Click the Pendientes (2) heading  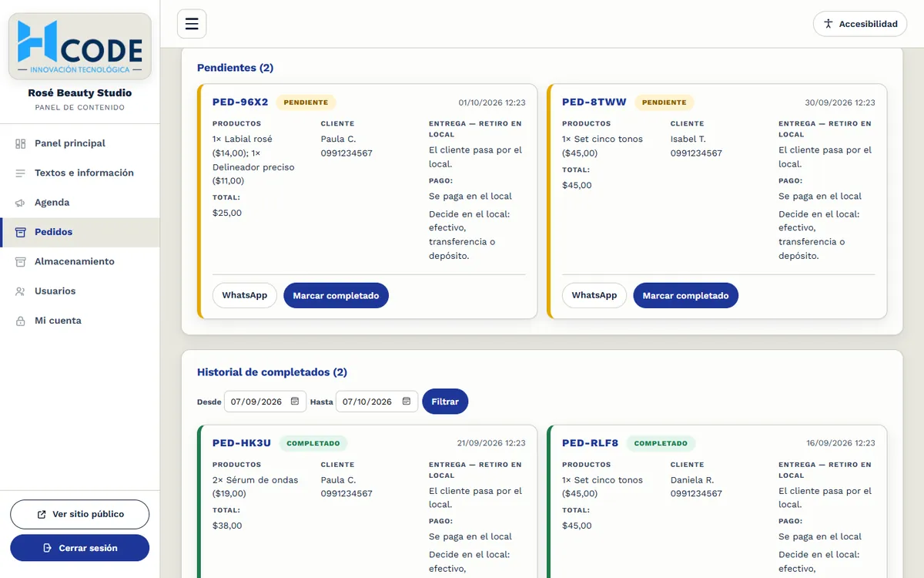236,68
